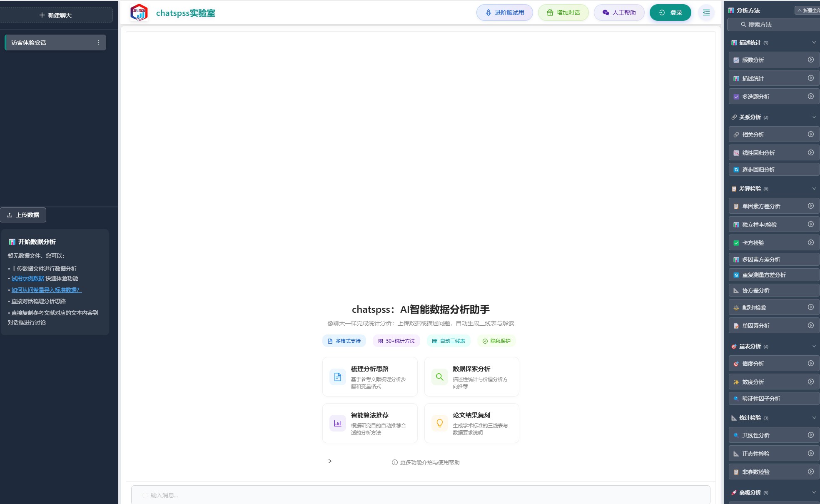820x504 pixels.
Task: Open the sidebar toggle icon beside 登录
Action: (706, 12)
